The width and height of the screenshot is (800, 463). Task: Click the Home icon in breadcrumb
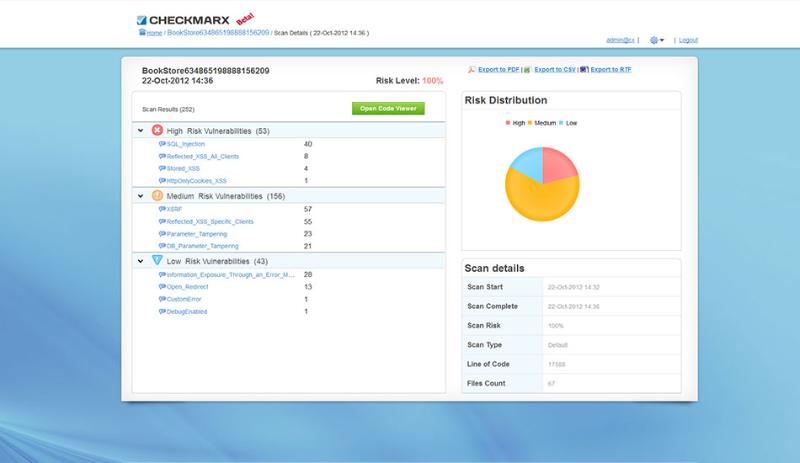(x=142, y=32)
